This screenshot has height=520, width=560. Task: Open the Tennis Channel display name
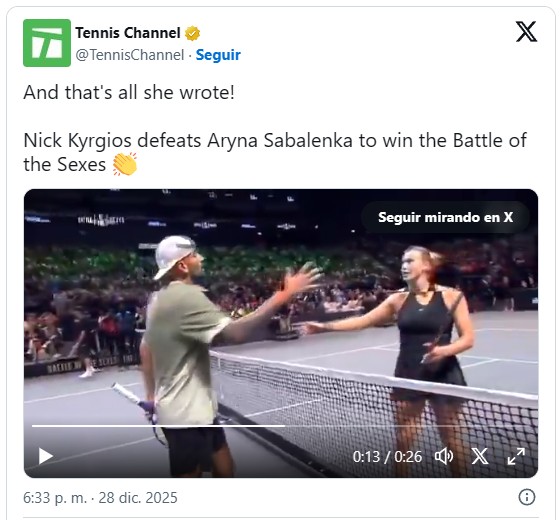[x=128, y=33]
